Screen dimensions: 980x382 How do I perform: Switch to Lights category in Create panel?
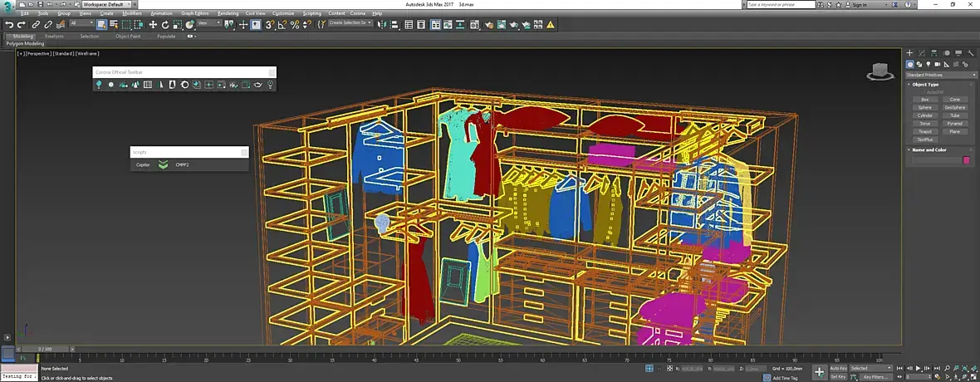(x=929, y=64)
